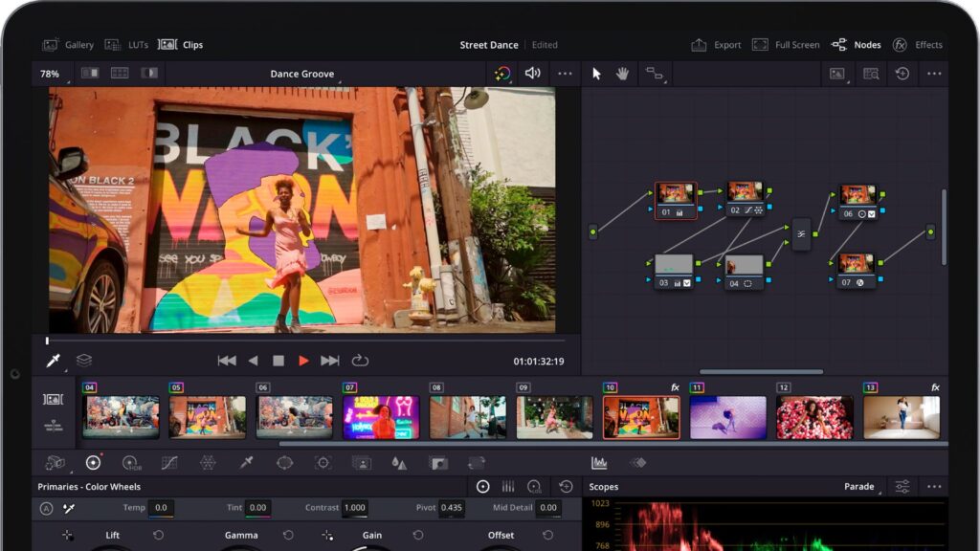The height and width of the screenshot is (551, 980).
Task: Click the parallel mixer node
Action: coord(801,233)
